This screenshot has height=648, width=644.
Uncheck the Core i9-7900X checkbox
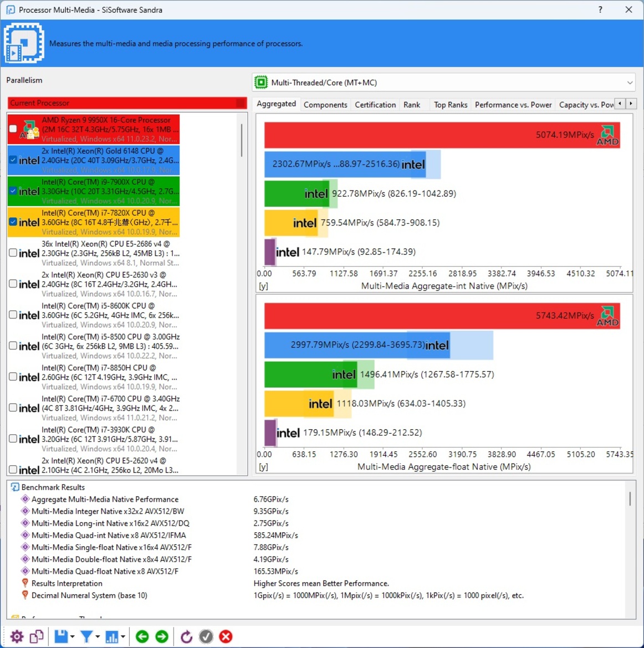point(13,191)
